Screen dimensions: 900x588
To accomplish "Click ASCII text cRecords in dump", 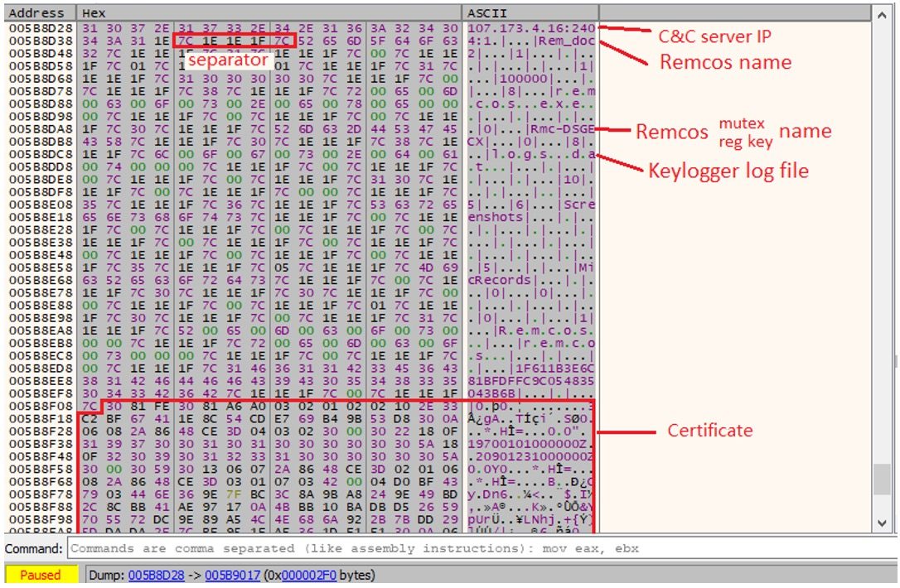I will coord(499,280).
